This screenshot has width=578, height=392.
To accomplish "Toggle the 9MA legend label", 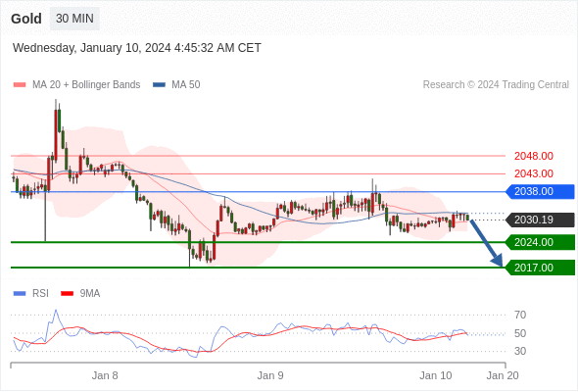I will pos(90,294).
